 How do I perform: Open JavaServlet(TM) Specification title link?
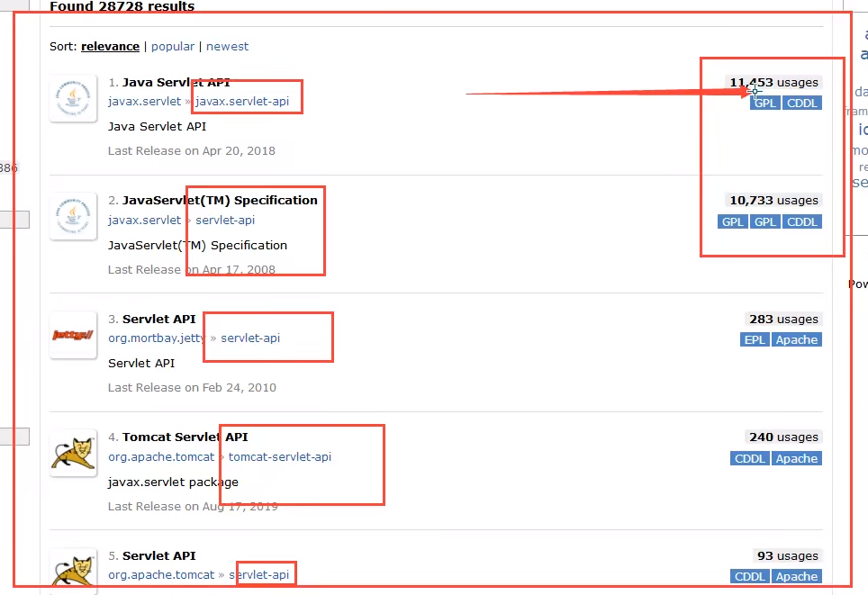220,201
